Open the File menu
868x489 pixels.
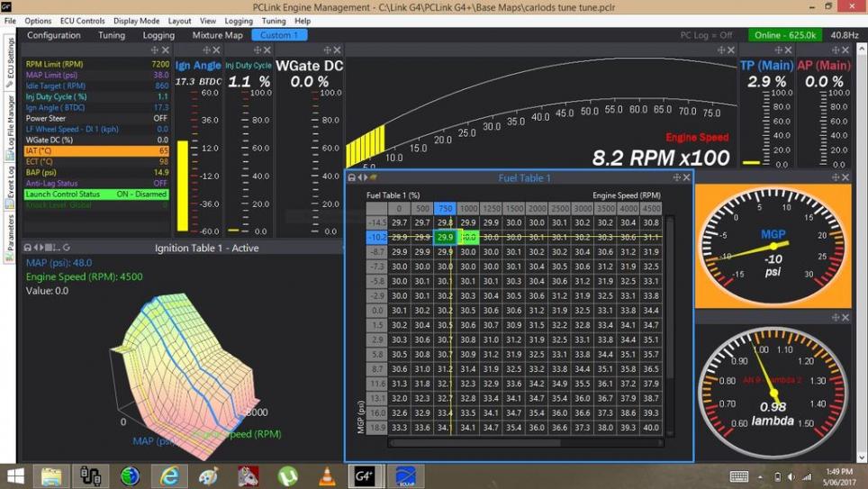(x=10, y=21)
